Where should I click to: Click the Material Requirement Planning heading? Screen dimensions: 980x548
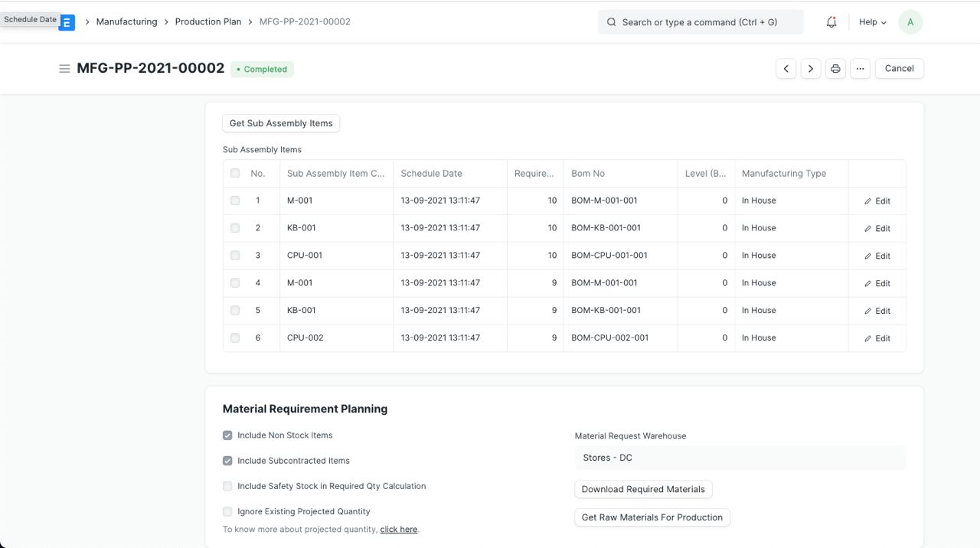pyautogui.click(x=305, y=409)
